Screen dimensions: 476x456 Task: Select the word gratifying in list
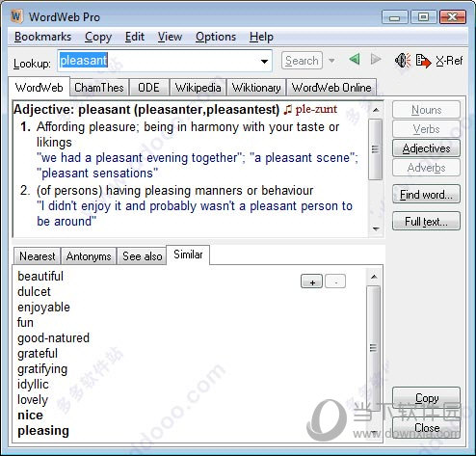click(x=42, y=369)
